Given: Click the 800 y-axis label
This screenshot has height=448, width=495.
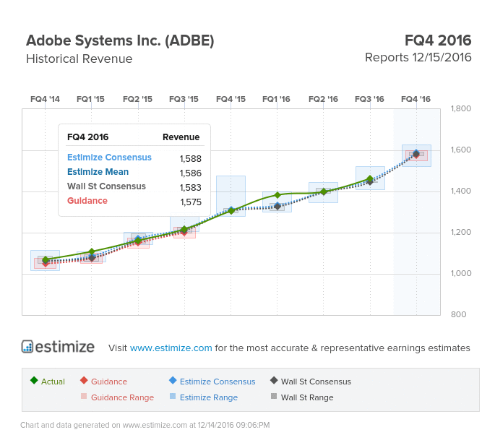Looking at the screenshot, I should (458, 314).
